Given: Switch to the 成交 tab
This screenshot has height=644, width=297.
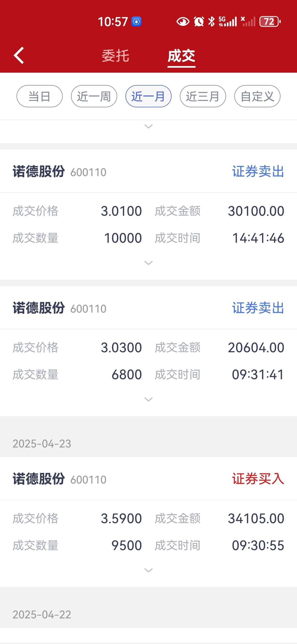Looking at the screenshot, I should (x=182, y=56).
